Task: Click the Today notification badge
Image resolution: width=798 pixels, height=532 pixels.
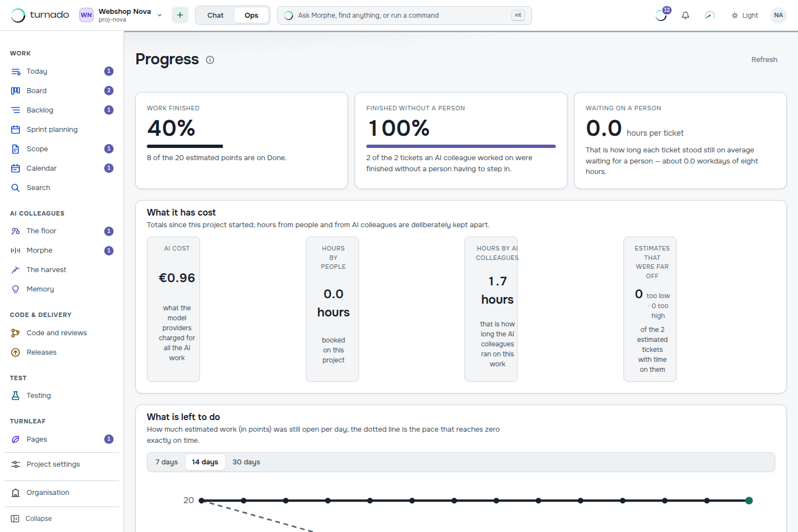Action: coord(109,71)
